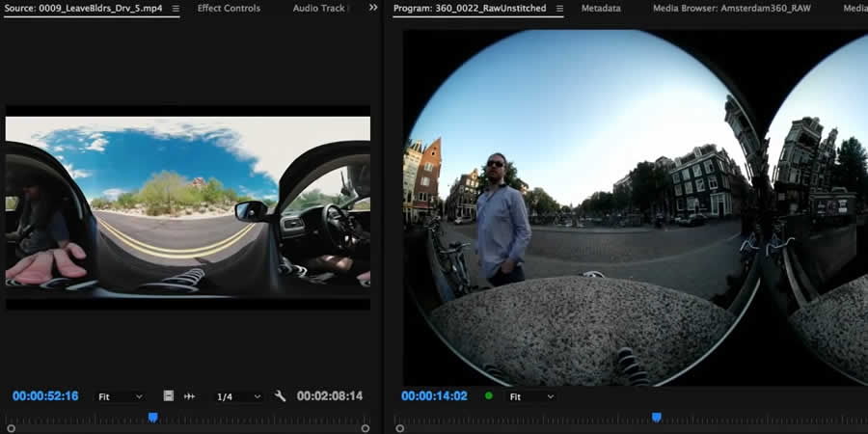868x434 pixels.
Task: Click left zoom handle of Source scroll bar
Action: pos(11,428)
